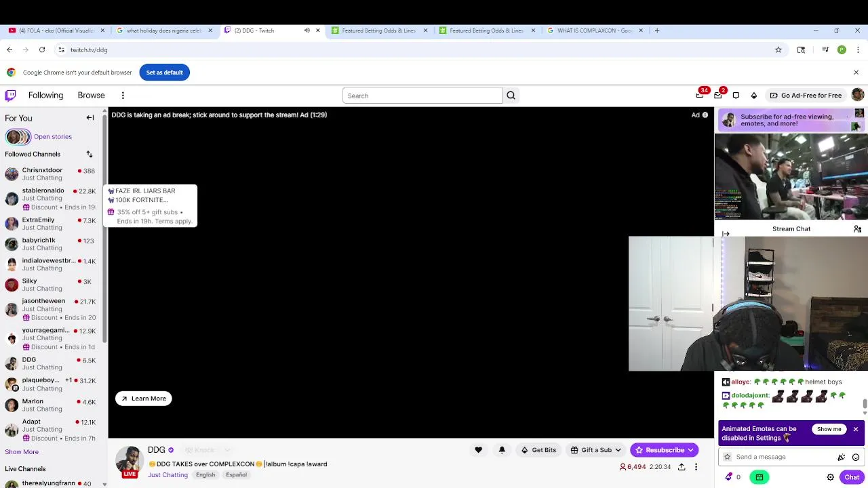Viewport: 868px width, 488px height.
Task: Switch to WHAT IS COMPLEXCON tab
Action: 595,30
